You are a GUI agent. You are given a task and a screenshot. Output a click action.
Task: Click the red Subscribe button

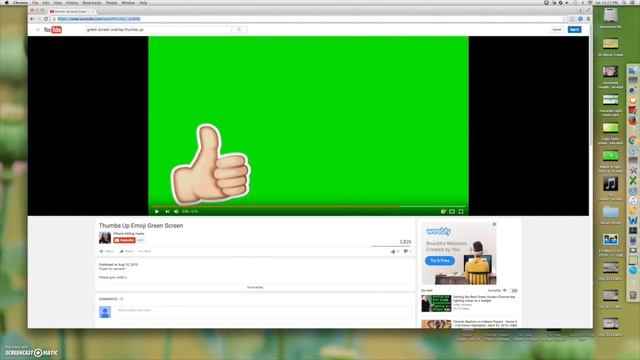pyautogui.click(x=124, y=240)
